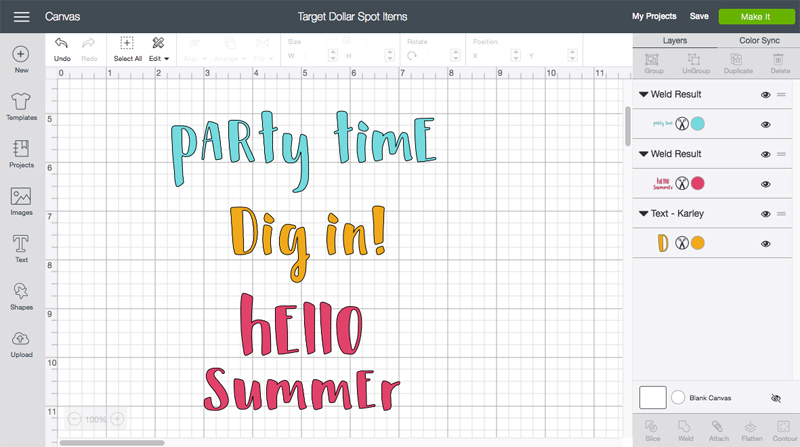This screenshot has width=800, height=447.
Task: Select the teal party time text on canvas
Action: point(303,150)
